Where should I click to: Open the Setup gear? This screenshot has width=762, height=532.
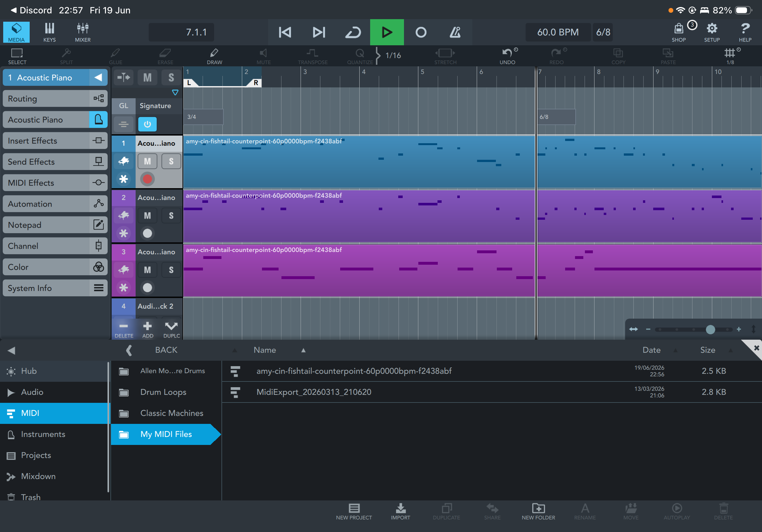click(712, 32)
